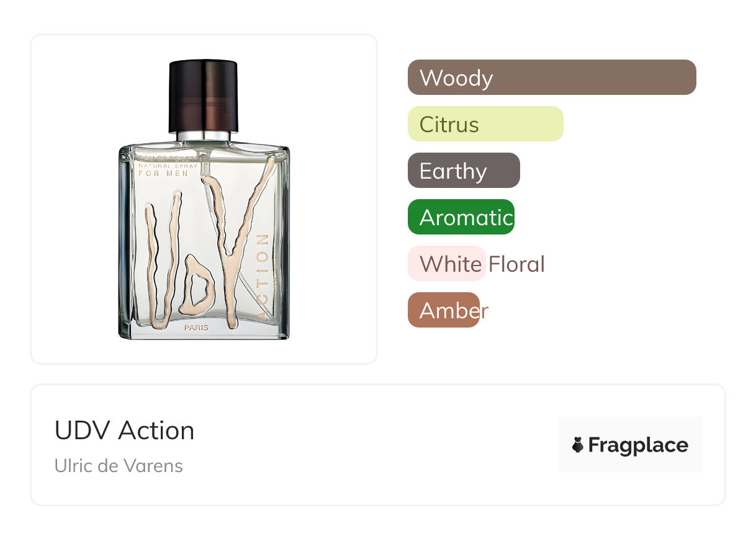Click the NATURAL SPRAY text on the bottle

coord(168,166)
